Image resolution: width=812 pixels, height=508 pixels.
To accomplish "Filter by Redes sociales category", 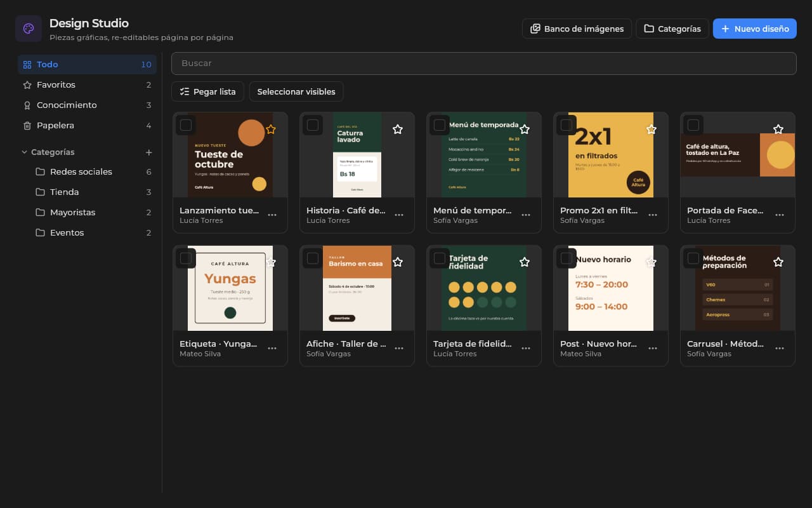I will pos(93,171).
